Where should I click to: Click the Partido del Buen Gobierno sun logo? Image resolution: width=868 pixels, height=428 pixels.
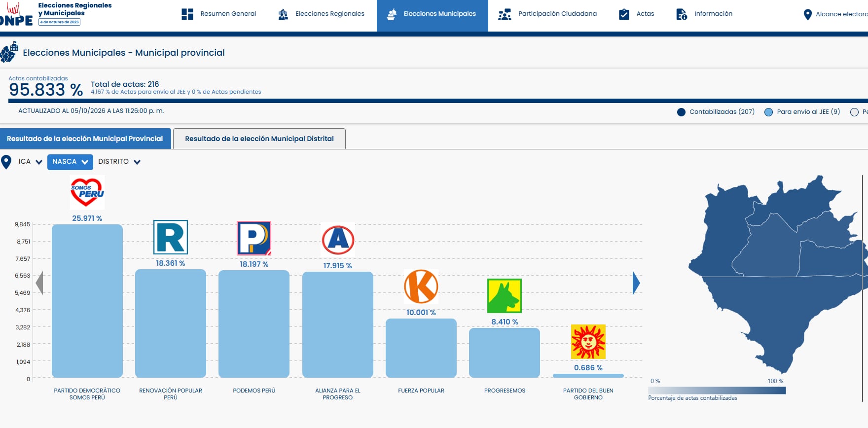coord(588,342)
